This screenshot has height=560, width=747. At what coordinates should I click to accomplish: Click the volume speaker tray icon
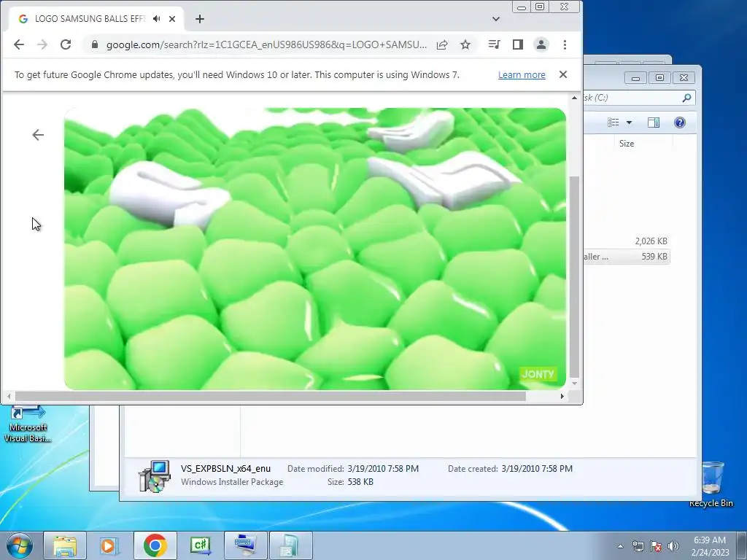(673, 546)
